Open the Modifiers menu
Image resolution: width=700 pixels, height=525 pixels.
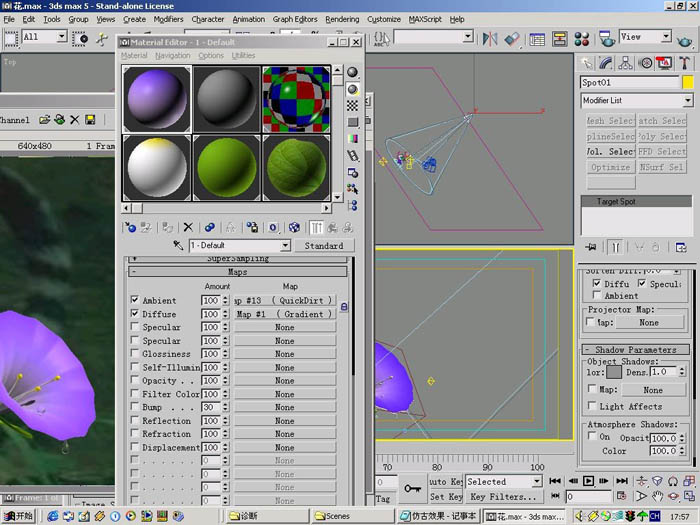click(x=168, y=19)
